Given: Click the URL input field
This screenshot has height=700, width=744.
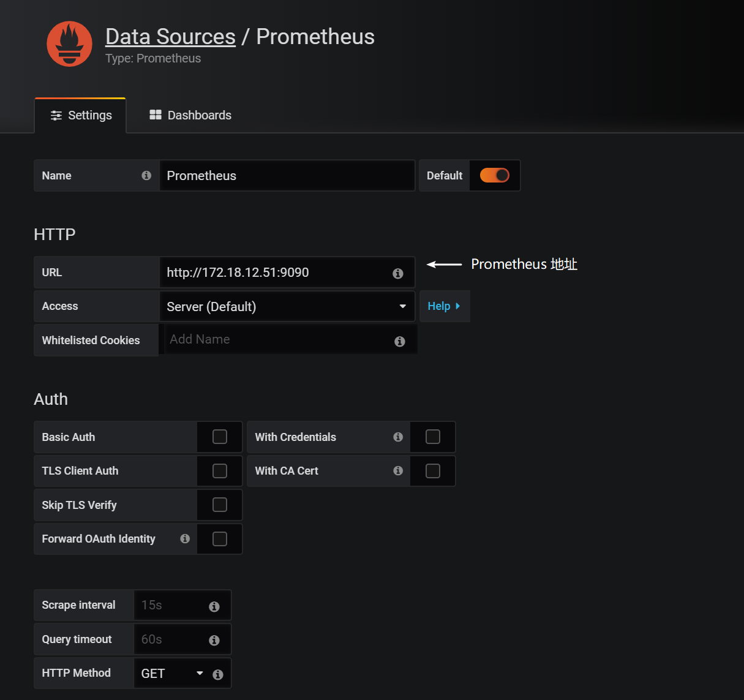Looking at the screenshot, I should [287, 273].
